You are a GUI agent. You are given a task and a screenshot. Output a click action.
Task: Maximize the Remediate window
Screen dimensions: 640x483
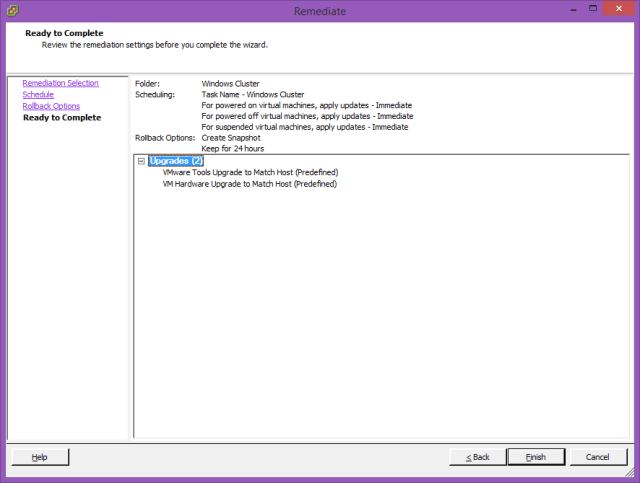point(593,8)
